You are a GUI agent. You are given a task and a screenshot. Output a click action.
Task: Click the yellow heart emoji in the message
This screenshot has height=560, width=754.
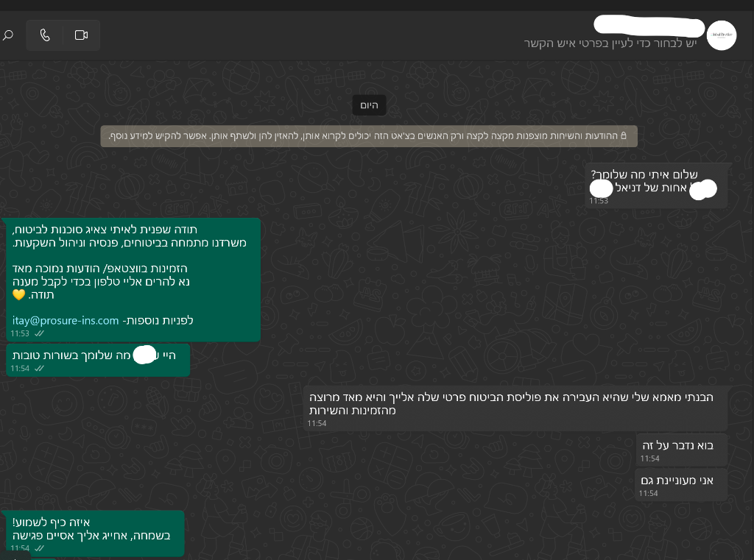tap(18, 294)
